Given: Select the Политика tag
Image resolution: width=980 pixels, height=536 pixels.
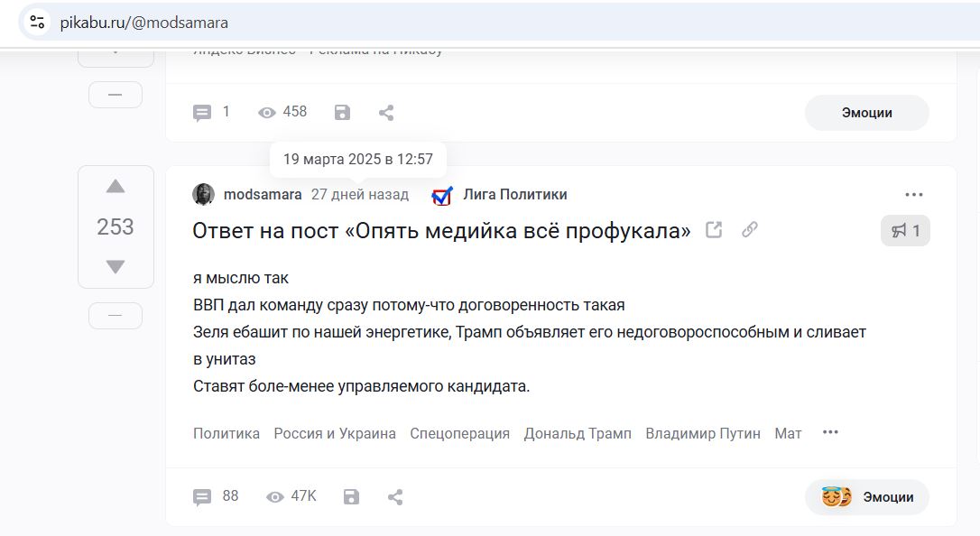Looking at the screenshot, I should tap(227, 433).
